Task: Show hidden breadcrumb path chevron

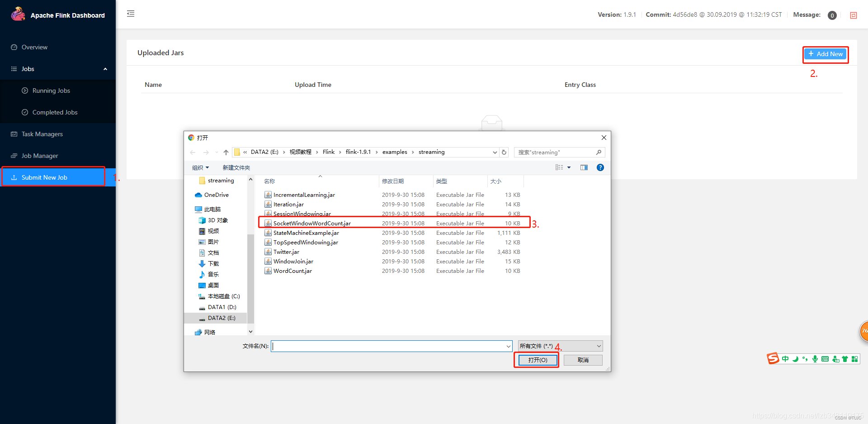Action: [x=245, y=152]
